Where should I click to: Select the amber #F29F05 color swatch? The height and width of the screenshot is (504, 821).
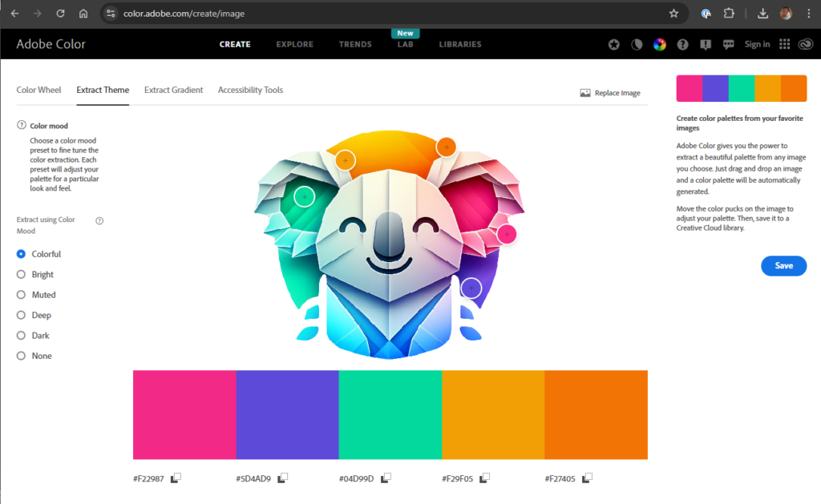[493, 415]
